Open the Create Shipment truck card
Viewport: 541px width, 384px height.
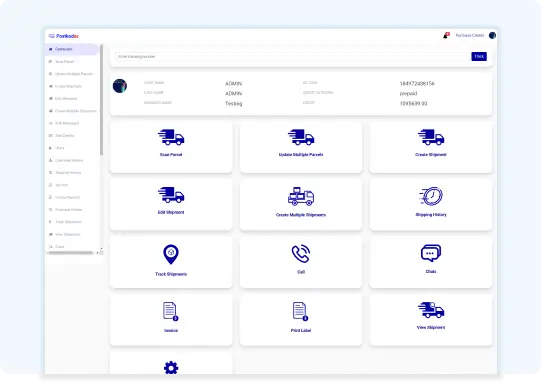(x=431, y=147)
